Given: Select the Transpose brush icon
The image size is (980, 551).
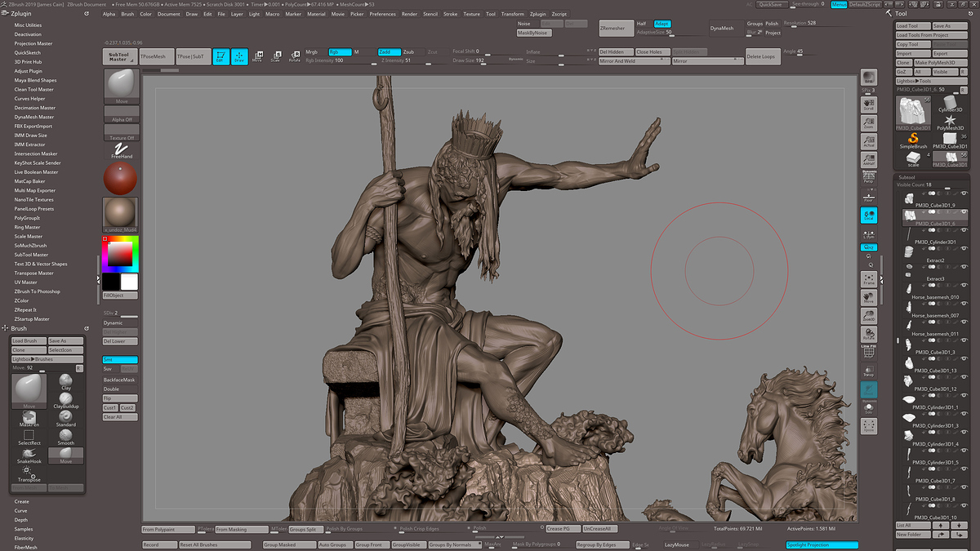Looking at the screenshot, I should (29, 473).
